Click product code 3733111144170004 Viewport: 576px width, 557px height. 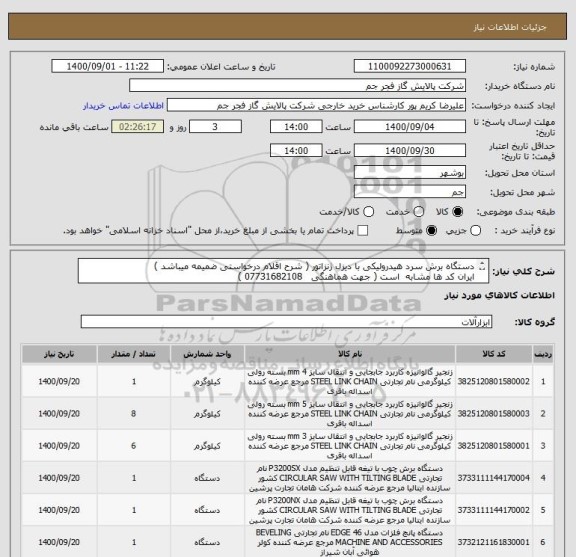494,478
